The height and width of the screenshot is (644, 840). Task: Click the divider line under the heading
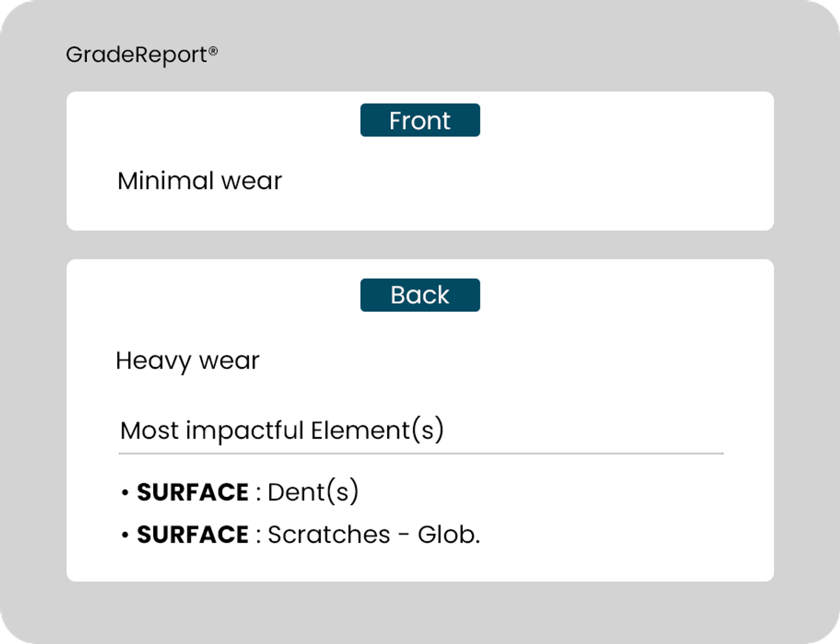tap(420, 453)
